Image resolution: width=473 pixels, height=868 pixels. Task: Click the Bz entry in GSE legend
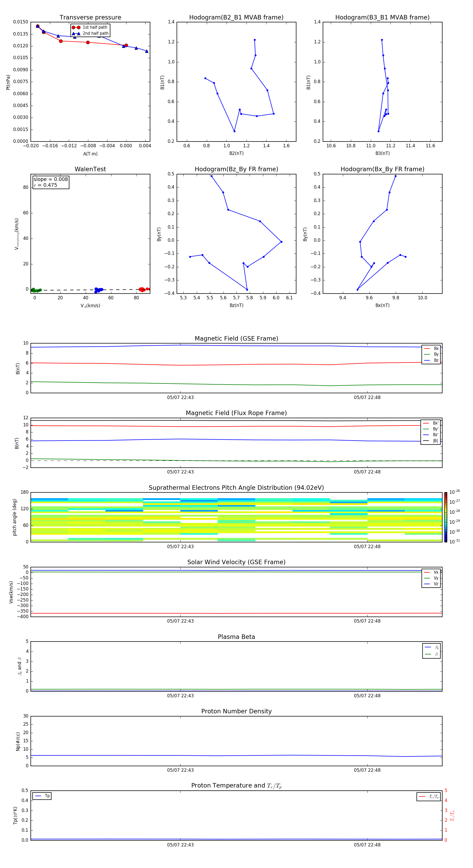tap(431, 360)
